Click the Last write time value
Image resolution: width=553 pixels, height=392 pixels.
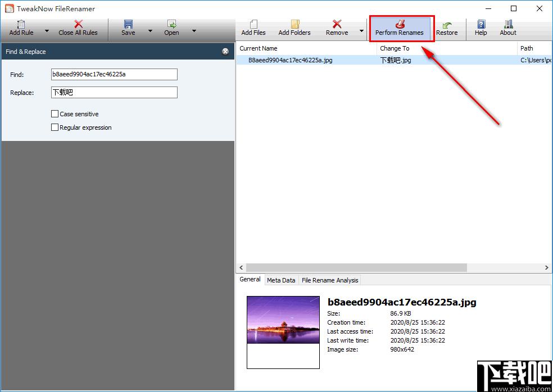(x=418, y=340)
